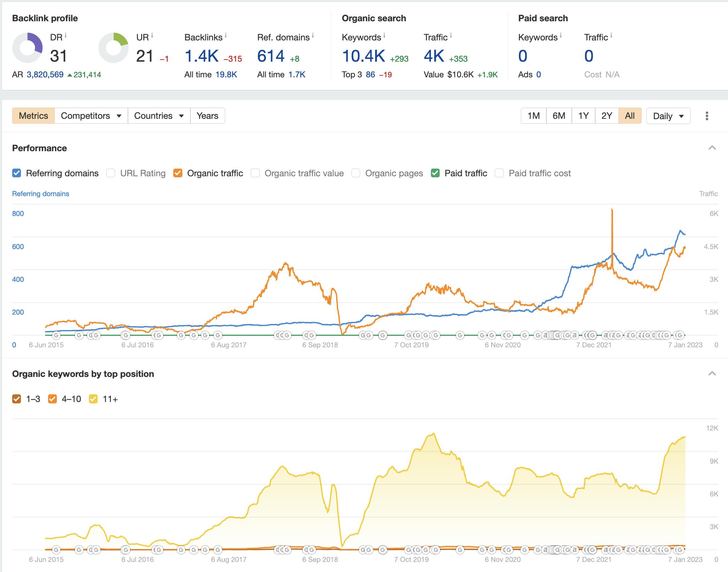The width and height of the screenshot is (728, 572).
Task: Click the paid Ads 0 link
Action: click(538, 75)
